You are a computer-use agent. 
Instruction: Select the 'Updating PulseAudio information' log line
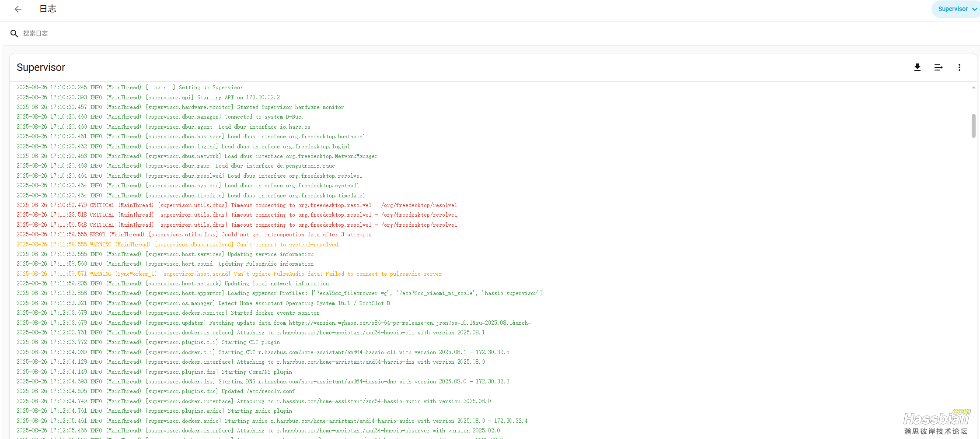click(165, 264)
